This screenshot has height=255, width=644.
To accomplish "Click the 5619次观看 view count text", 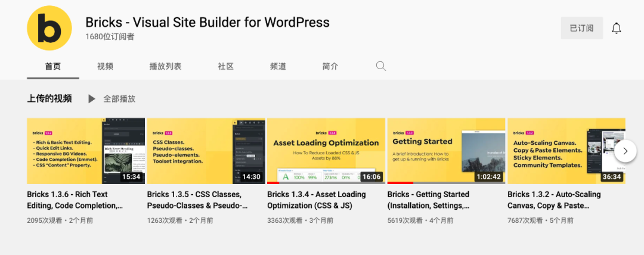I will coord(405,220).
